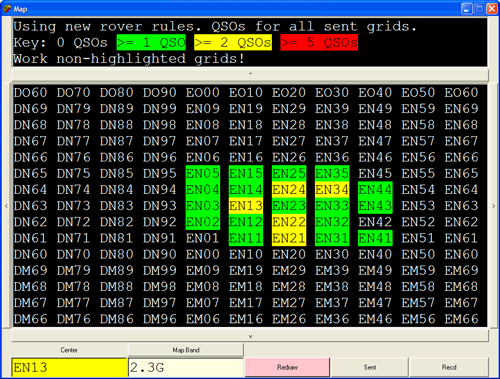Select green grid cell EN11
The image size is (500, 379).
tap(246, 238)
